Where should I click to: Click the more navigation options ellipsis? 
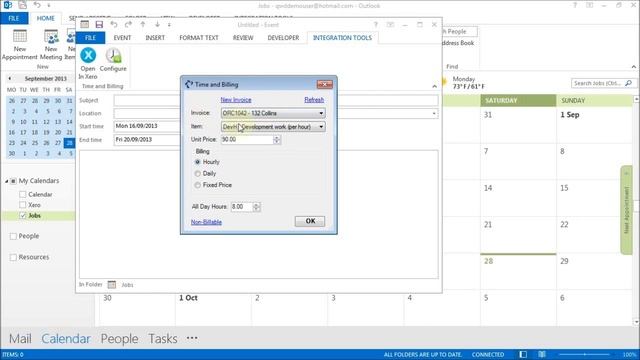coord(192,338)
